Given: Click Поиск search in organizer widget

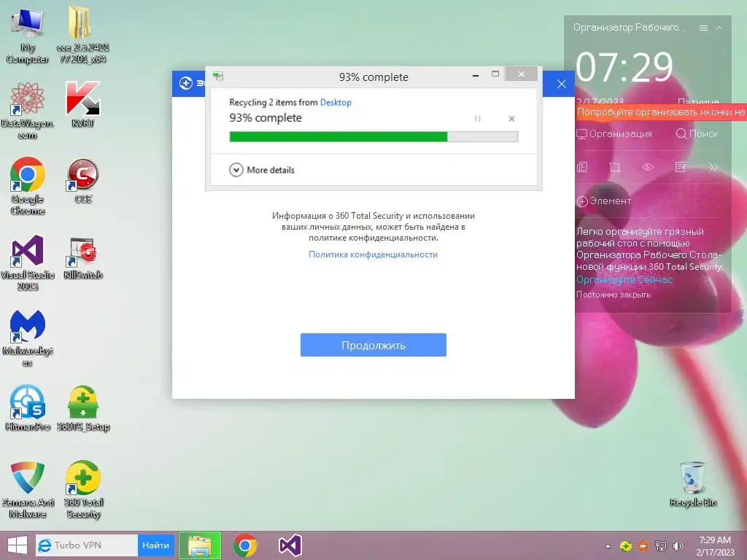Looking at the screenshot, I should [697, 134].
